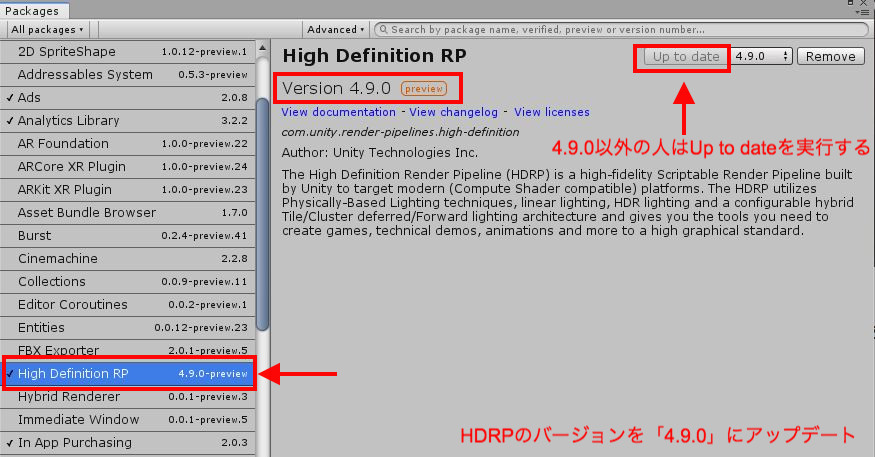Select the Hybrid Renderer package
The image size is (875, 457).
(x=128, y=397)
